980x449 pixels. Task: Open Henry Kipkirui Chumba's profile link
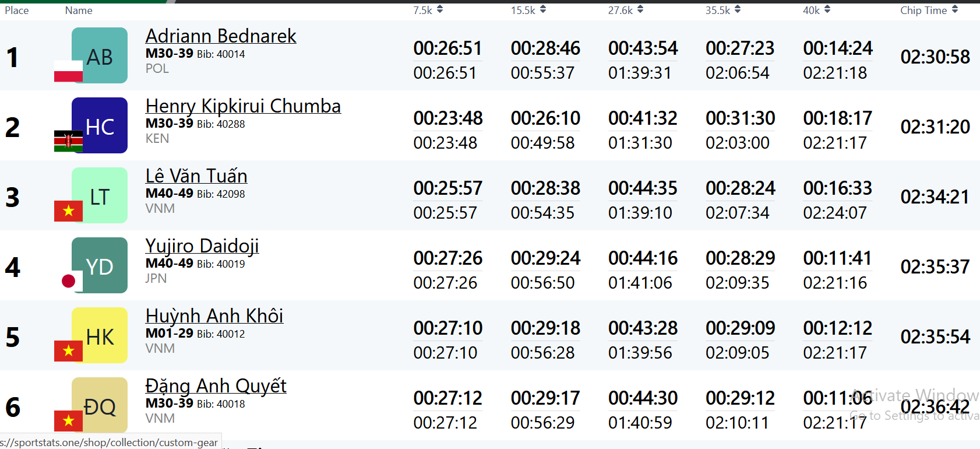click(243, 106)
